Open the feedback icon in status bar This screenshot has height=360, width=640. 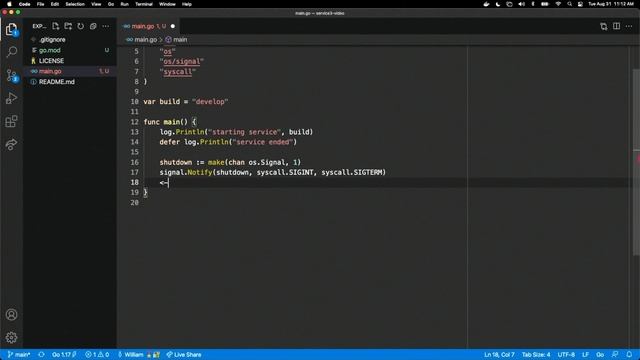point(615,355)
